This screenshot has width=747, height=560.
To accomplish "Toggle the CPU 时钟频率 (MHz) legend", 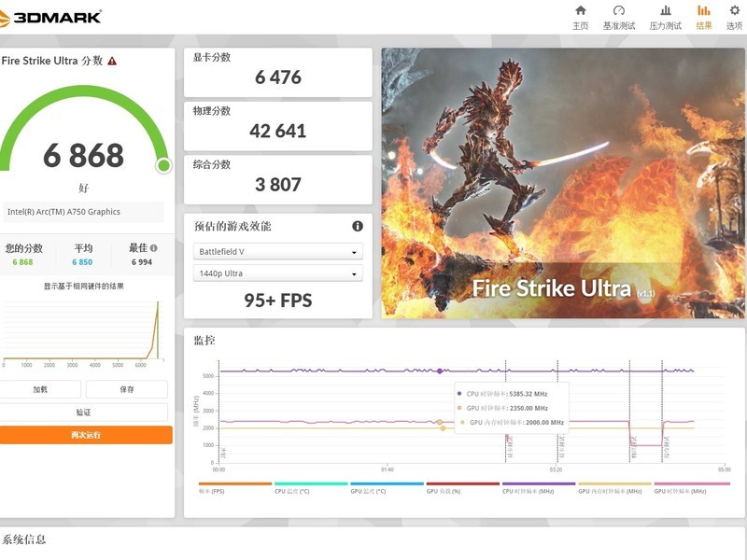I will tap(539, 488).
